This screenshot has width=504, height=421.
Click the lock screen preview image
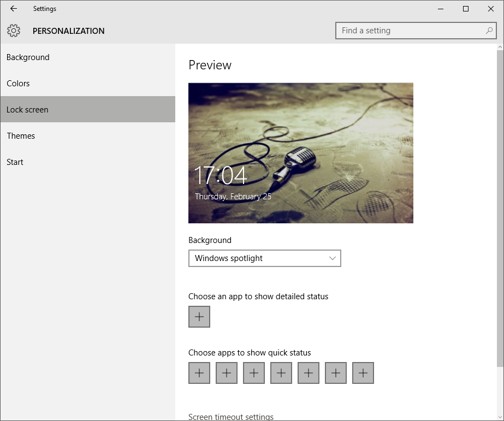301,153
